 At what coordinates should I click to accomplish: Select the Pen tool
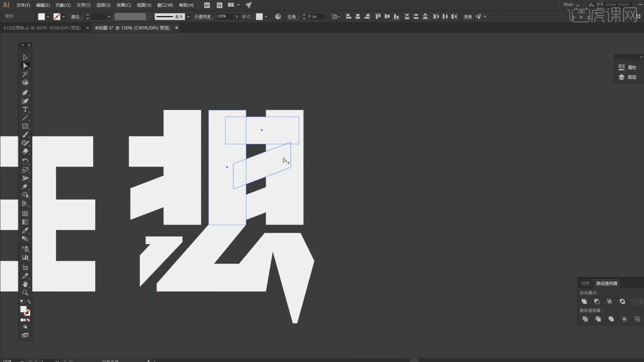25,93
